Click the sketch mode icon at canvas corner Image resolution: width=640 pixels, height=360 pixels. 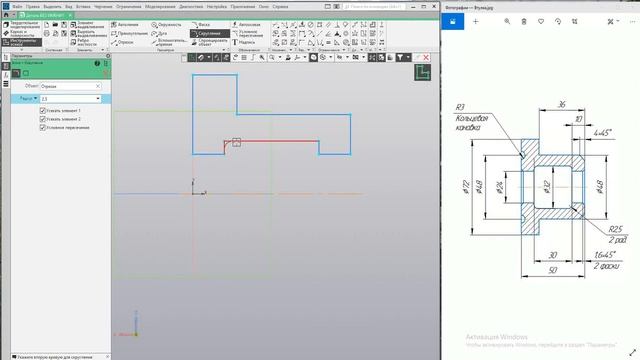(x=422, y=73)
